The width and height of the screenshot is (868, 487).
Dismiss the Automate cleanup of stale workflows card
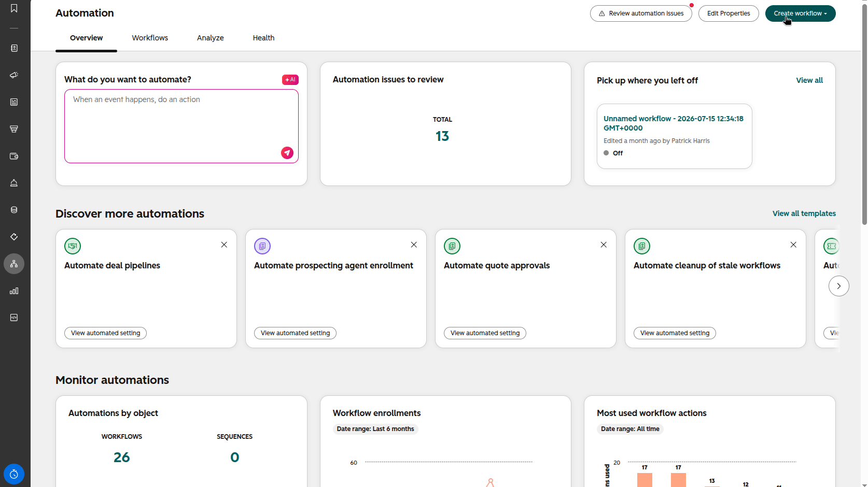point(793,245)
